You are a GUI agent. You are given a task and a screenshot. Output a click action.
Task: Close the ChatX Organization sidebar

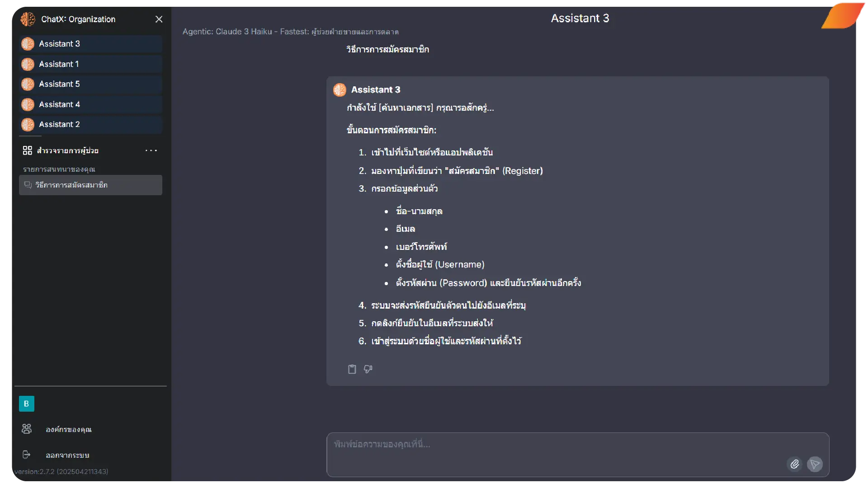tap(159, 19)
